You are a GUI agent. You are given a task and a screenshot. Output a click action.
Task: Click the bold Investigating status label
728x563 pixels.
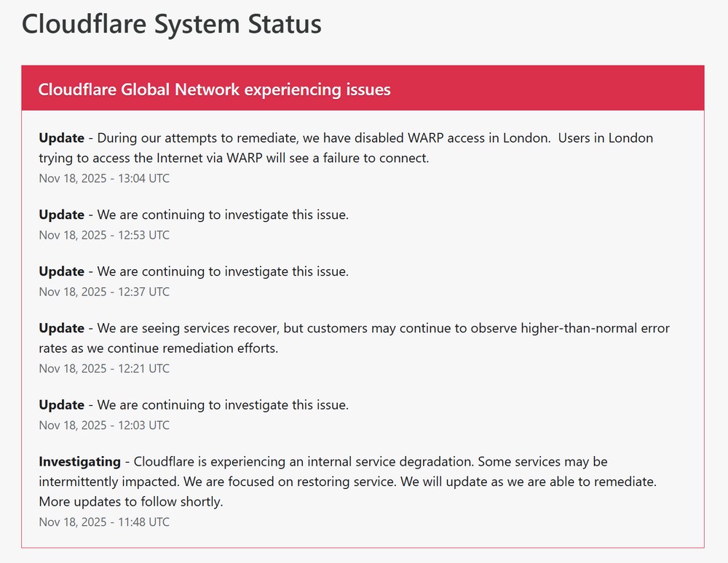tap(80, 462)
